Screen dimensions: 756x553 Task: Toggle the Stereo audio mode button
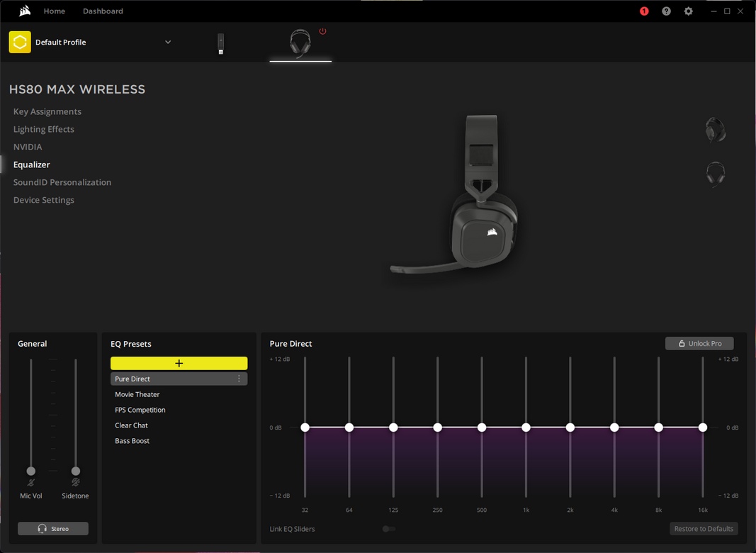(x=53, y=529)
